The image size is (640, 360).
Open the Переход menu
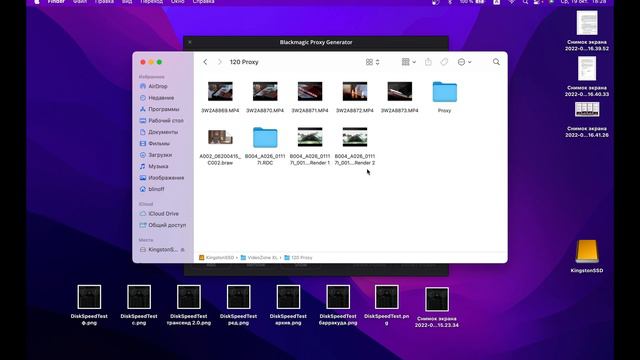click(x=151, y=2)
